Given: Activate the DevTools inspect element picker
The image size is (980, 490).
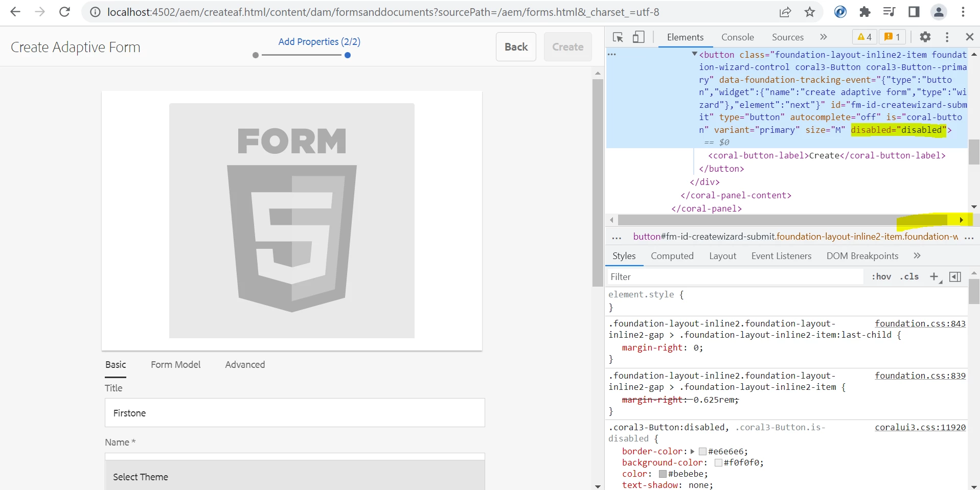Looking at the screenshot, I should pyautogui.click(x=618, y=37).
